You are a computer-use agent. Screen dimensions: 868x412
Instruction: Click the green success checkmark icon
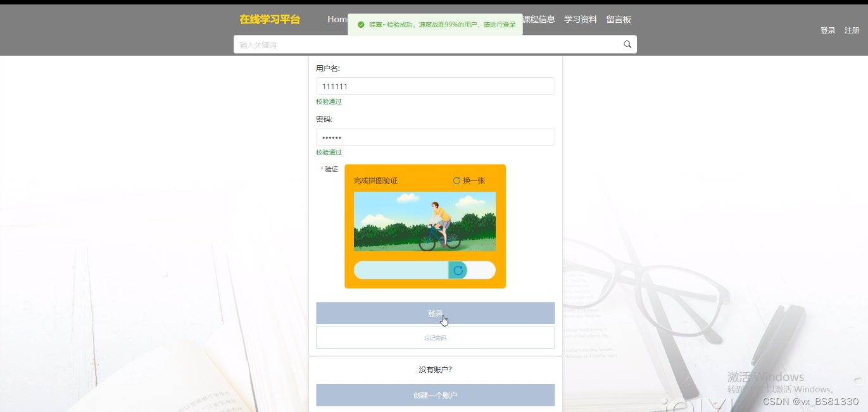361,25
